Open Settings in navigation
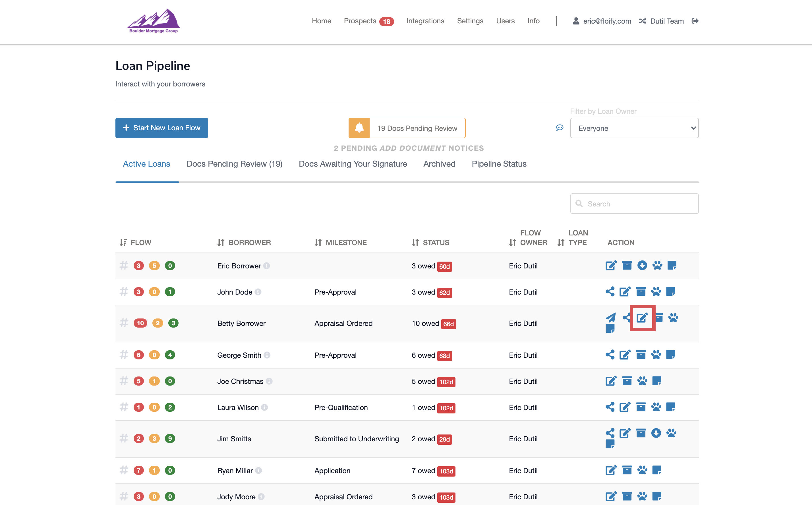812x505 pixels. pyautogui.click(x=470, y=21)
